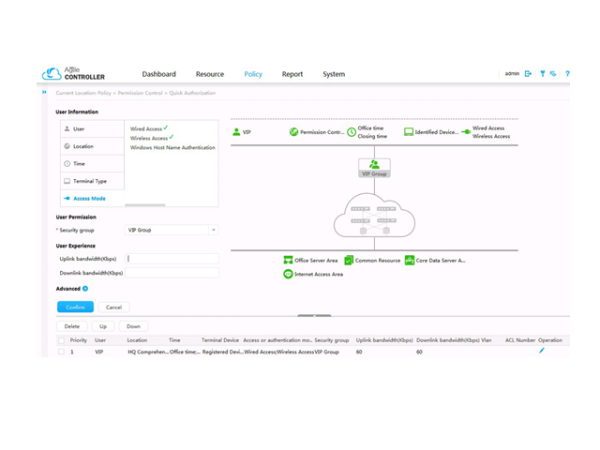Click the Common Resource icon
Image resolution: width=600 pixels, height=450 pixels.
pos(349,260)
